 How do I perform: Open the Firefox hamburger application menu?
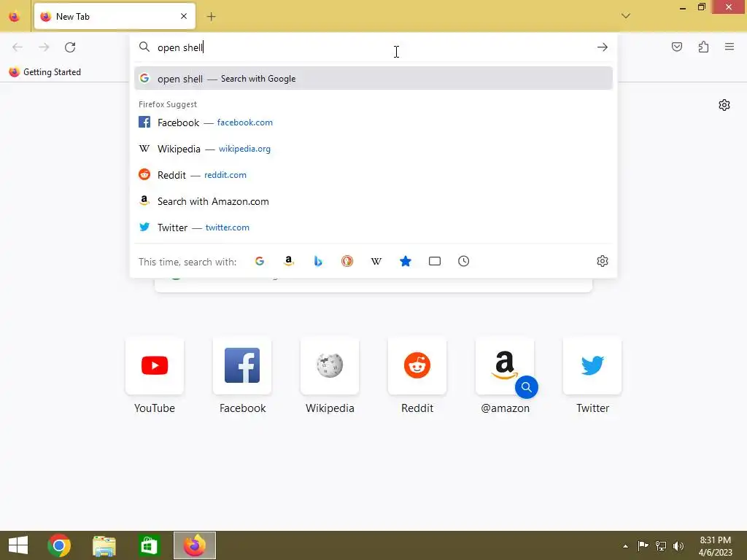(x=729, y=47)
